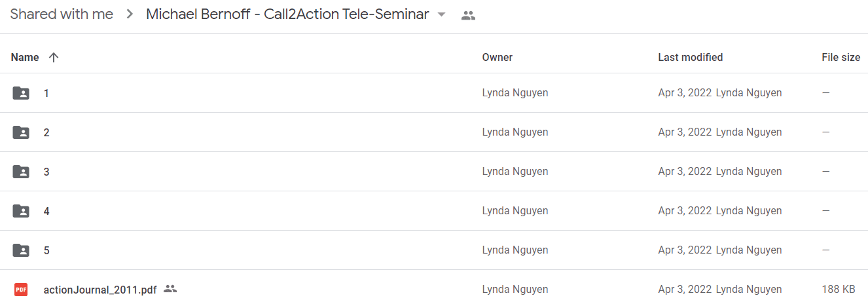868x306 pixels.
Task: Click the shared folder icon for folder 4
Action: pos(21,211)
